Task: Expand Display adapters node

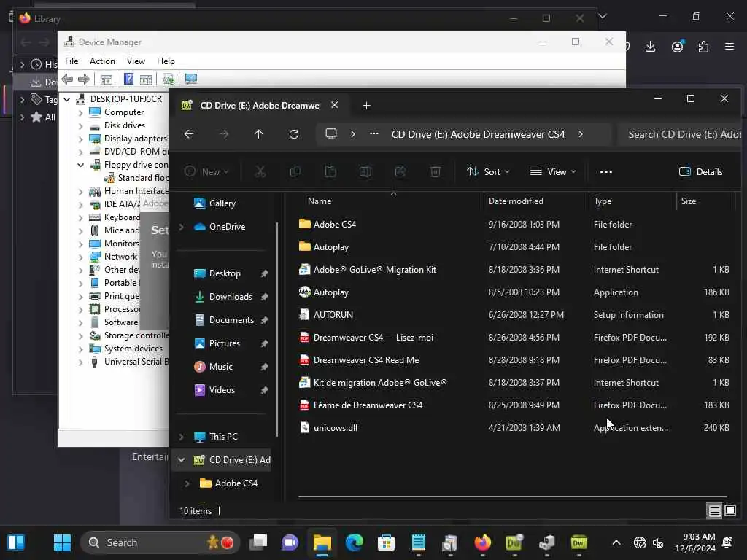Action: pyautogui.click(x=80, y=139)
